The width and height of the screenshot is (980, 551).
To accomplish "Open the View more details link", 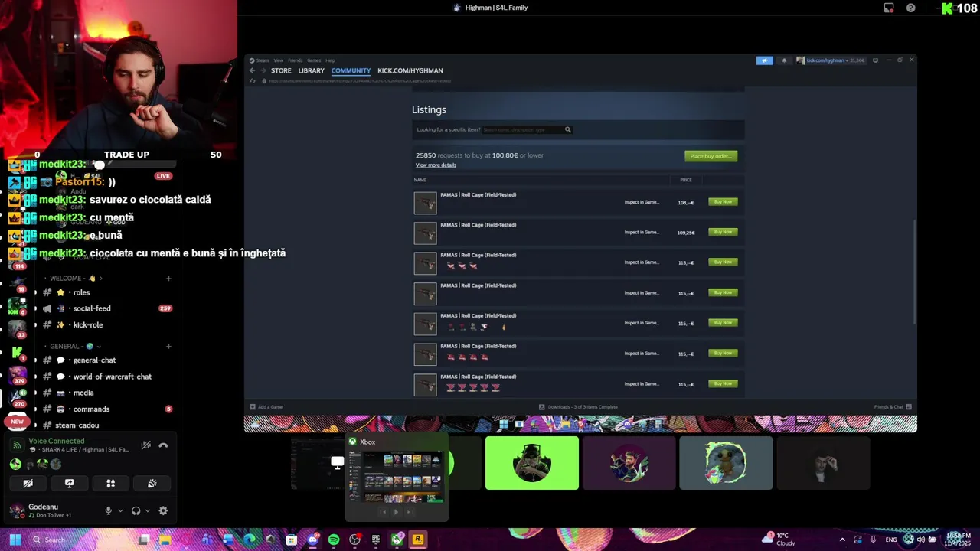I will 436,165.
